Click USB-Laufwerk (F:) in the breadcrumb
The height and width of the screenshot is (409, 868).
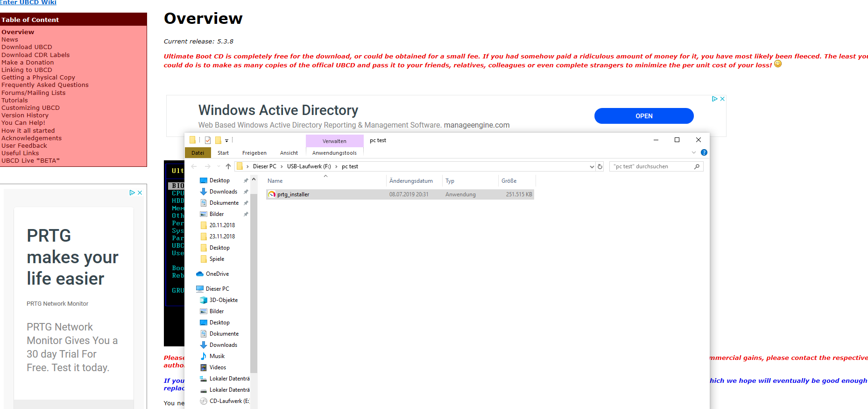pos(309,166)
